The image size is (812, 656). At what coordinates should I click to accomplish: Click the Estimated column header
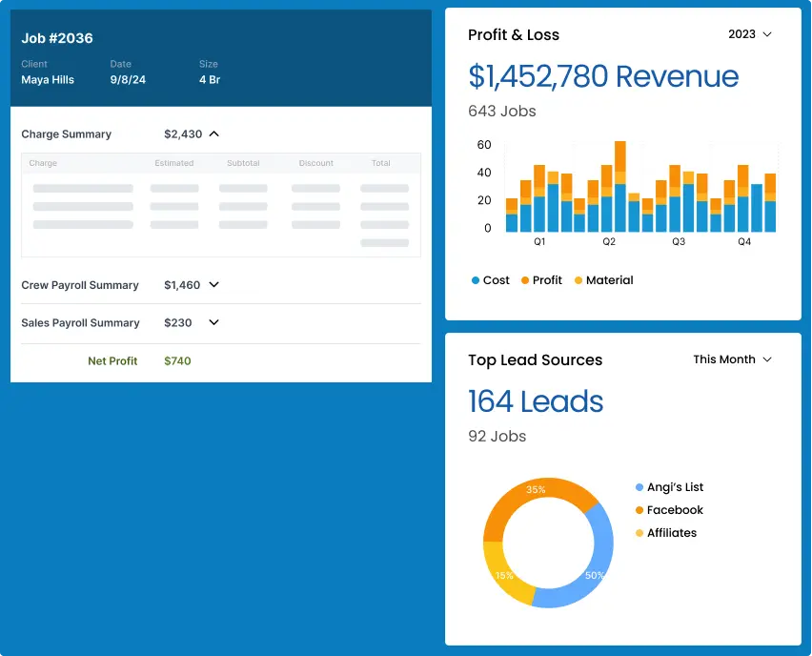[x=174, y=163]
